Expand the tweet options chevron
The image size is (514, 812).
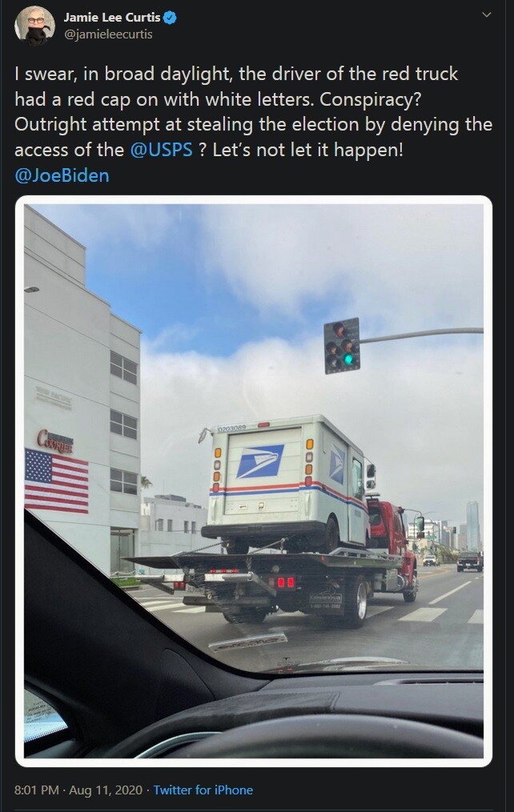[x=487, y=14]
